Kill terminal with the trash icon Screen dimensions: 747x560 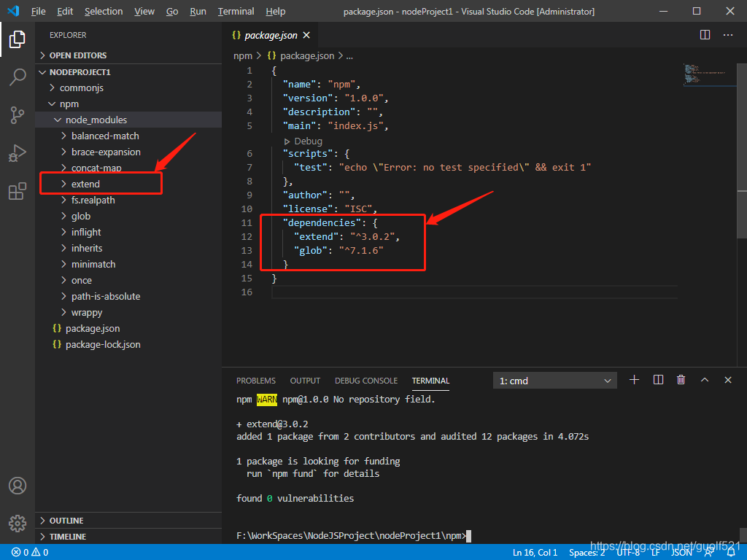[681, 380]
